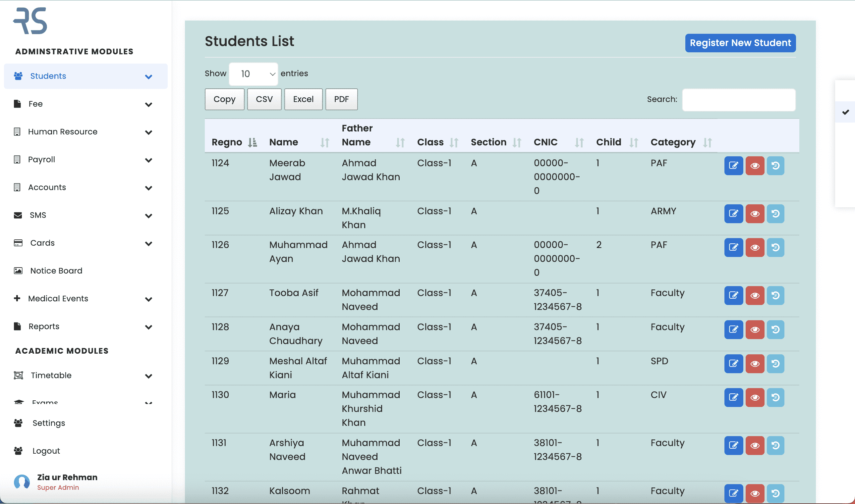Screen dimensions: 855x504
Task: Click the history icon for Alizay Khan
Action: click(x=775, y=214)
